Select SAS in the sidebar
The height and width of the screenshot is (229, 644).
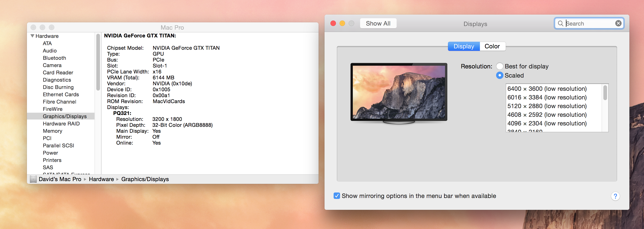point(48,167)
